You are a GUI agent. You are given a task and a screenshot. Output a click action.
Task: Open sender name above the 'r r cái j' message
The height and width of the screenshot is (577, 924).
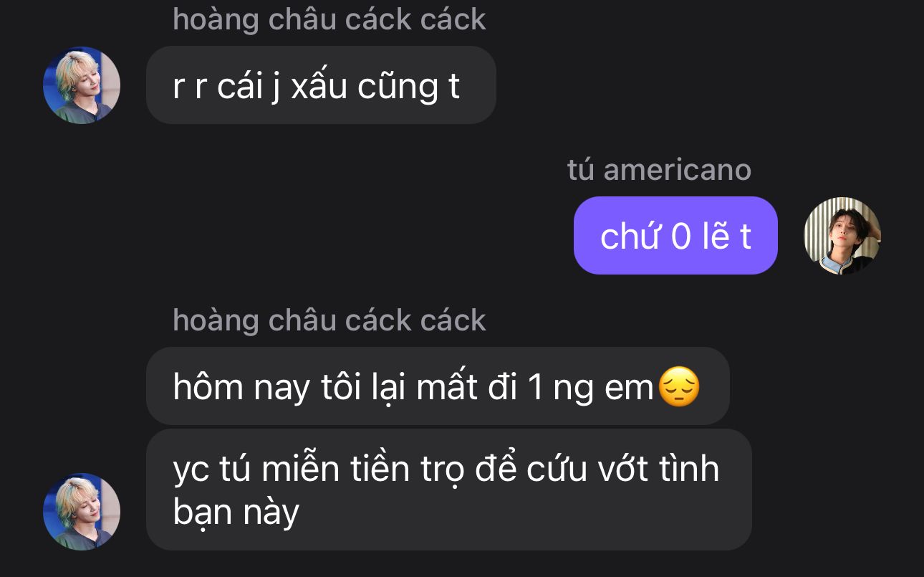[x=329, y=19]
